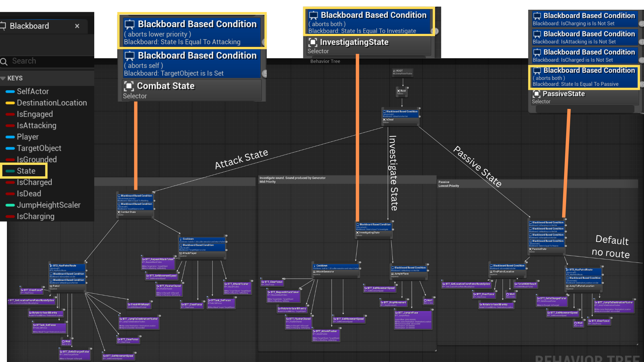Viewport: 644px width, 362px height.
Task: Select the IsCharged blackboard key
Action: pyautogui.click(x=34, y=182)
